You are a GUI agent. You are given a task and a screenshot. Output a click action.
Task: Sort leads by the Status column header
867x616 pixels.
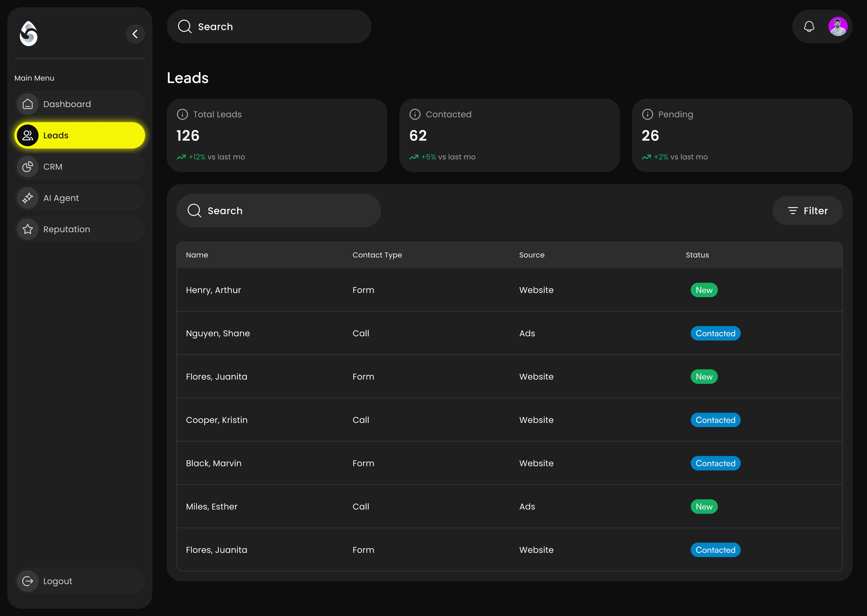pos(697,255)
